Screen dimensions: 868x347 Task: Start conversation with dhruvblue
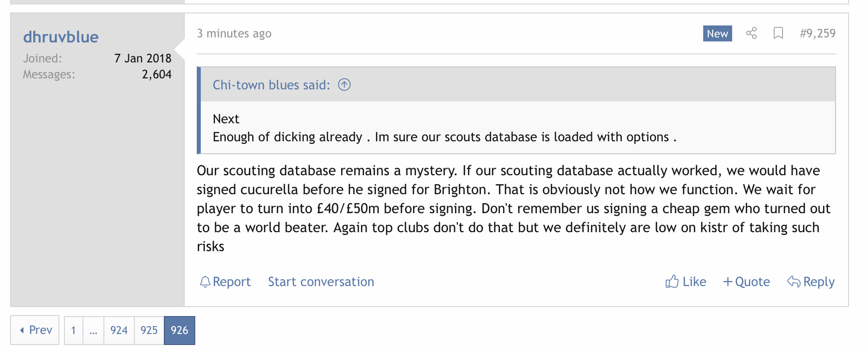(321, 282)
